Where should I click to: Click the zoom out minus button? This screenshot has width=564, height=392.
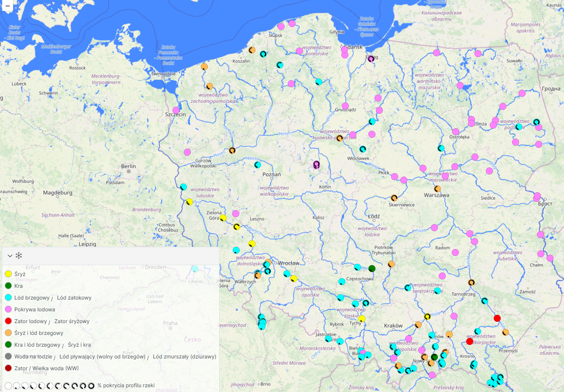pyautogui.click(x=7, y=6)
